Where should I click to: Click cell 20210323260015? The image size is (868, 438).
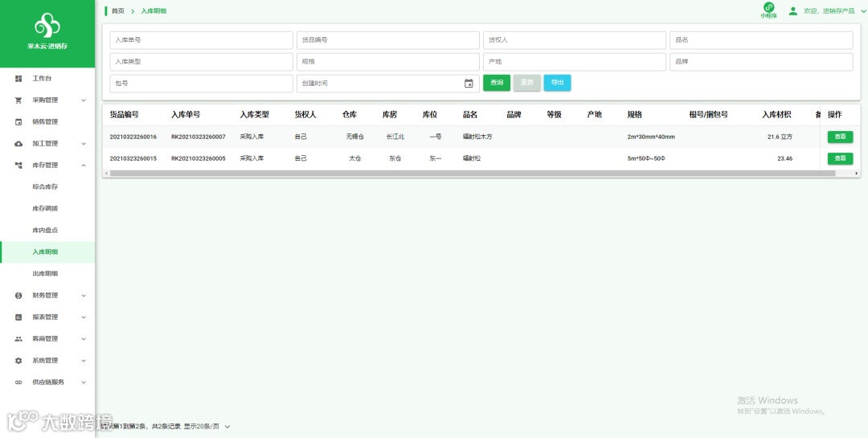133,158
